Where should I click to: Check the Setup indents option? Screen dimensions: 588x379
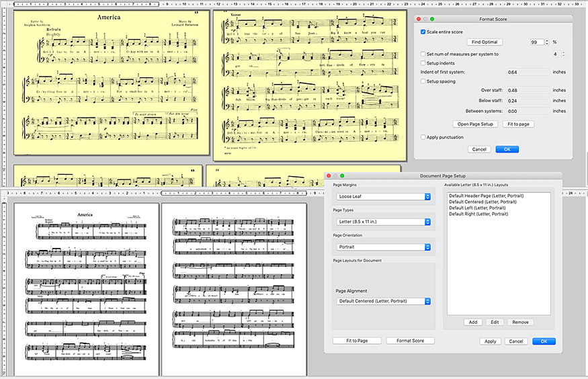coord(423,63)
